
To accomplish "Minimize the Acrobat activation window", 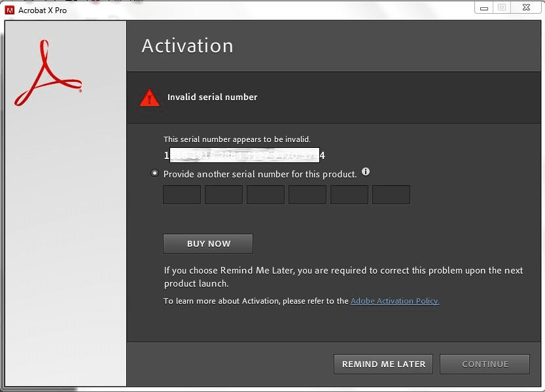I will pos(483,8).
